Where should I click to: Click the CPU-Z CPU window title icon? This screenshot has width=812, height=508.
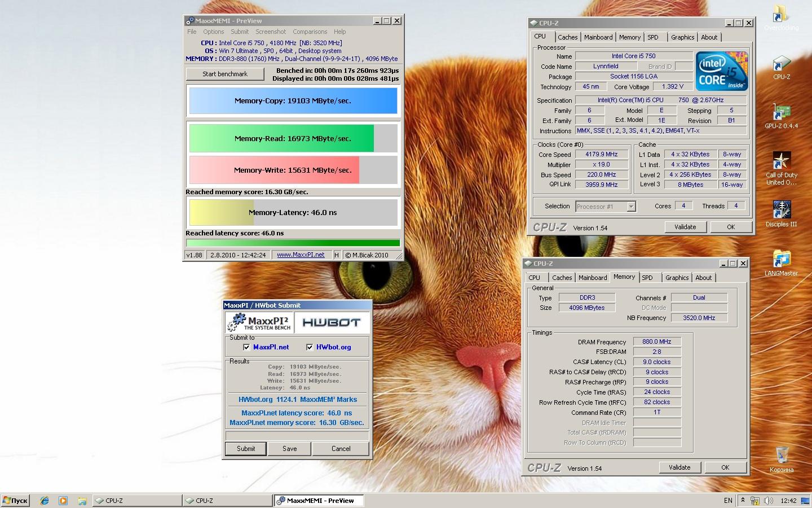tap(534, 23)
